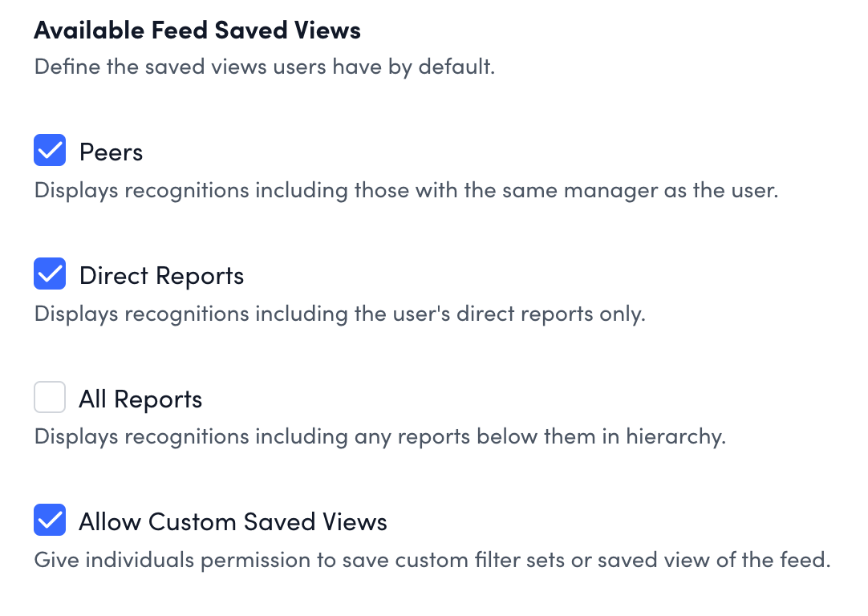The height and width of the screenshot is (616, 868).
Task: Uncheck the Peers checkbox
Action: coord(50,151)
